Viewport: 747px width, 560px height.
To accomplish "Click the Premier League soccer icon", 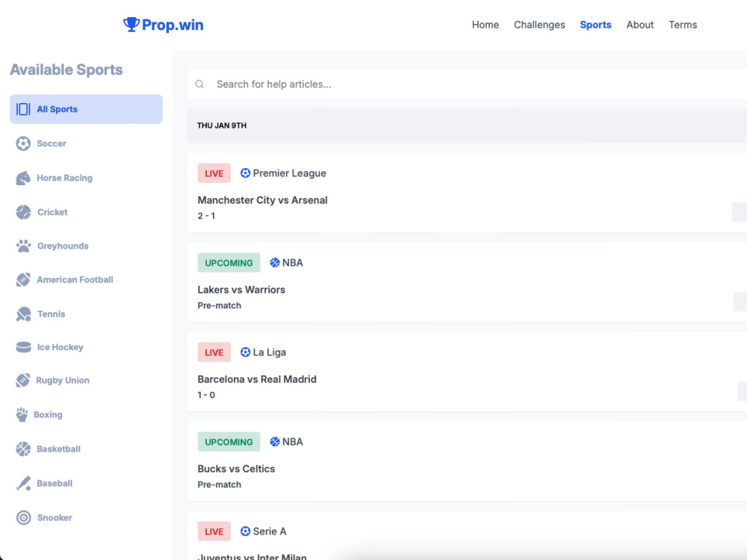I will click(x=245, y=173).
